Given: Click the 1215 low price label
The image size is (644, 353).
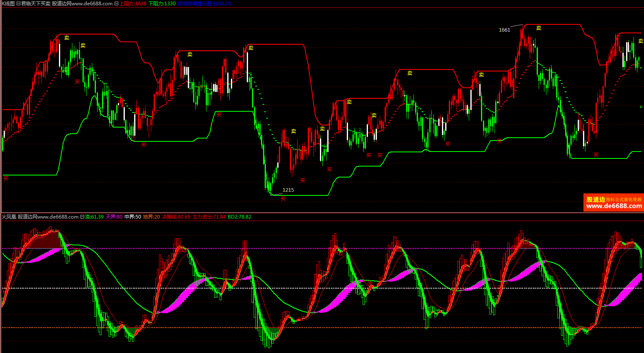Looking at the screenshot, I should 288,190.
